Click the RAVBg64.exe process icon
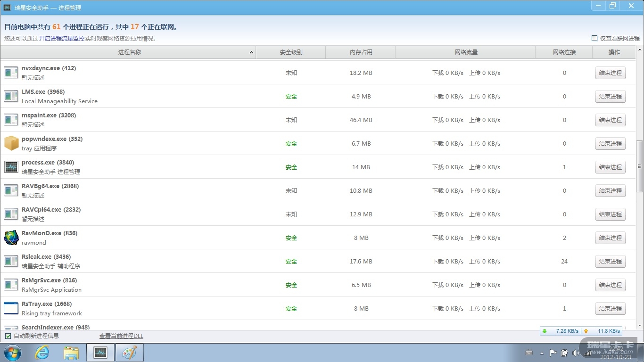644x362 pixels. 11,190
